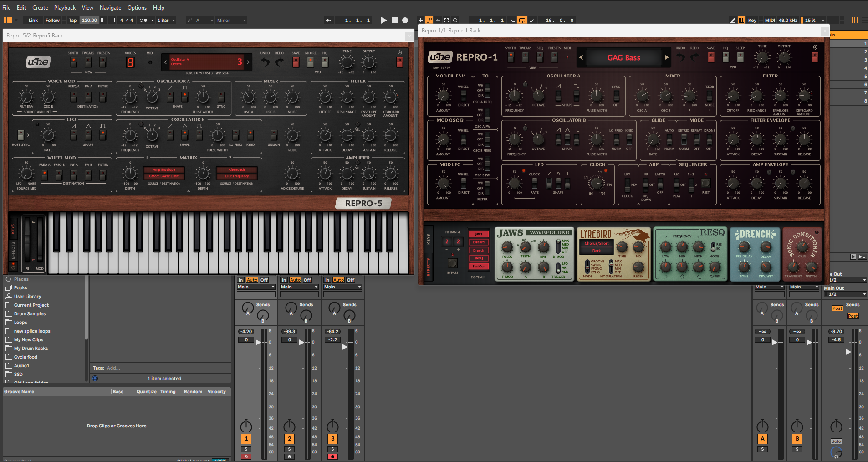Open the quantization 1 Bar dropdown
868x462 pixels.
(x=166, y=20)
